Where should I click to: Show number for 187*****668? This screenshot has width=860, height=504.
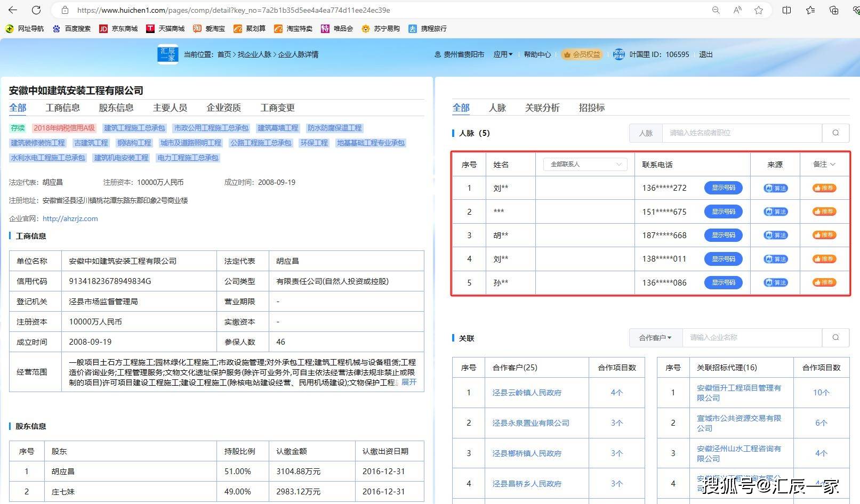(724, 235)
